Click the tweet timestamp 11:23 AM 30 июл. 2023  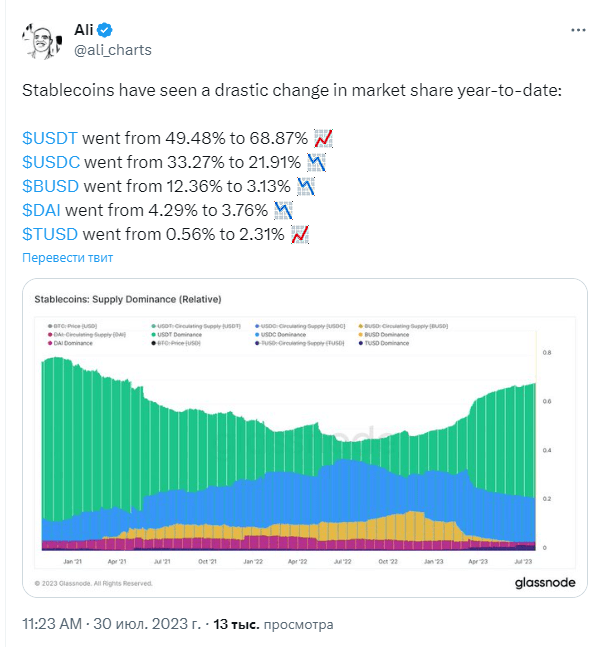[x=111, y=624]
